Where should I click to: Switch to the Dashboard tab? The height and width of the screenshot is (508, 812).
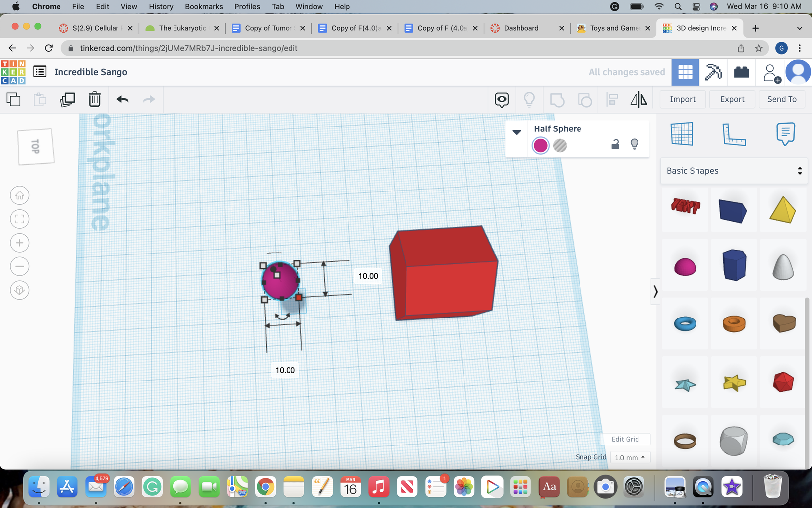521,28
